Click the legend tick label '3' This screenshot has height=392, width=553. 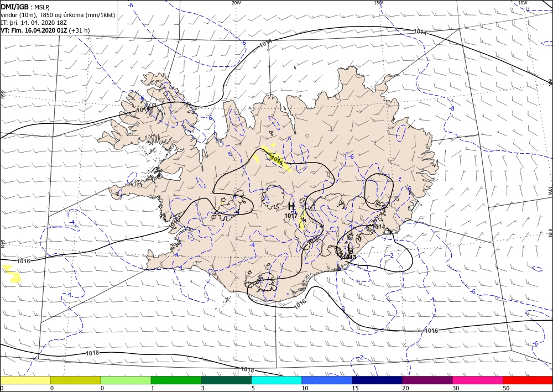[203, 388]
